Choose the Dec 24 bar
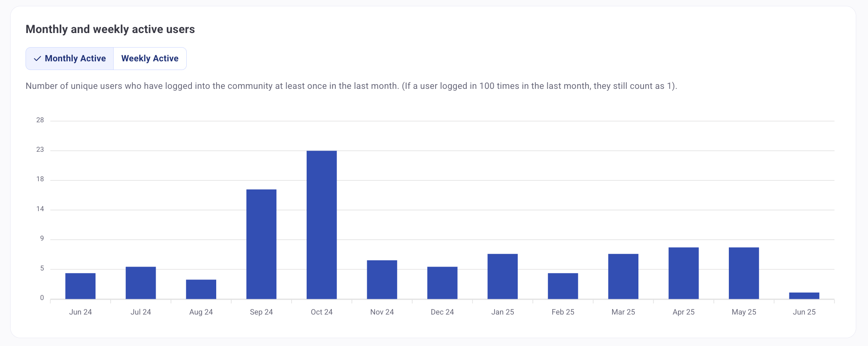The width and height of the screenshot is (868, 346). pyautogui.click(x=442, y=283)
